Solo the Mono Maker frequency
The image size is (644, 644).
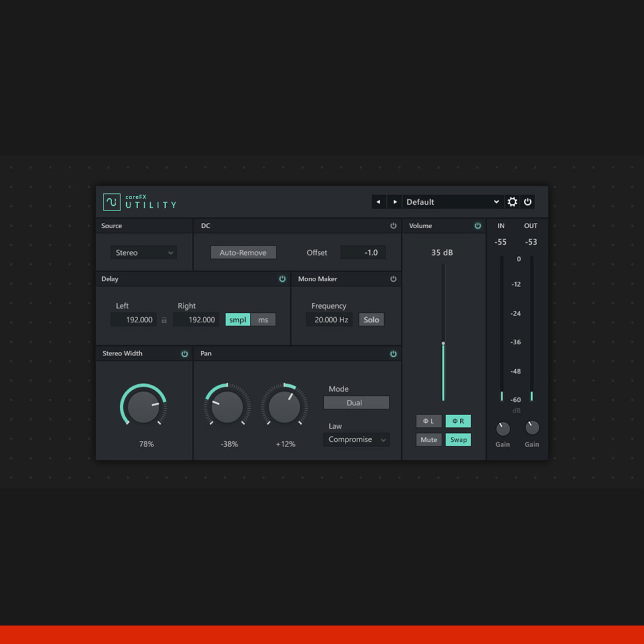pyautogui.click(x=371, y=319)
